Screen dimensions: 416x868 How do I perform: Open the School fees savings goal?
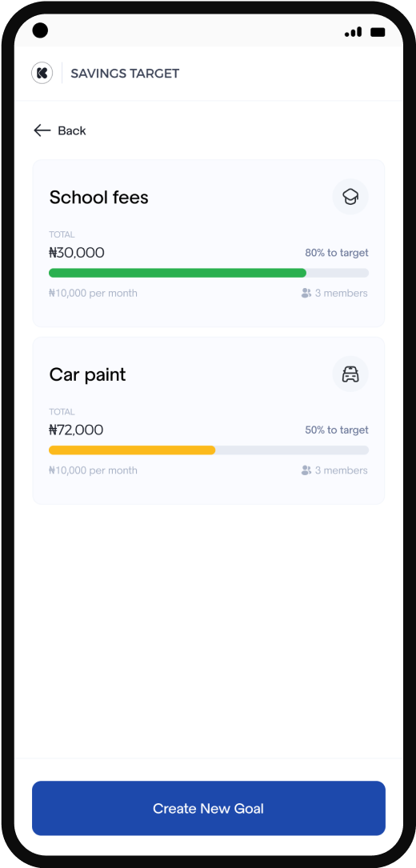coord(208,243)
